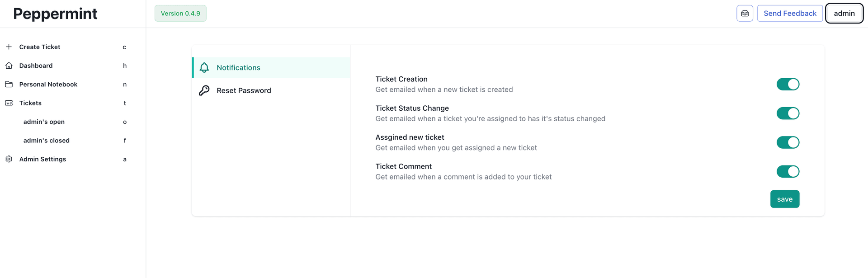The image size is (868, 278).
Task: Open the inbox icon in header
Action: point(745,14)
